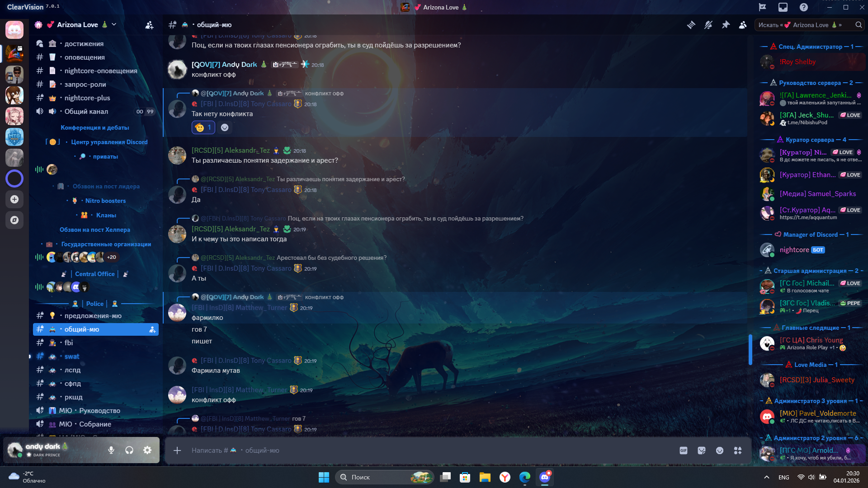
Task: Switch to the fbi channel
Action: pos(69,343)
